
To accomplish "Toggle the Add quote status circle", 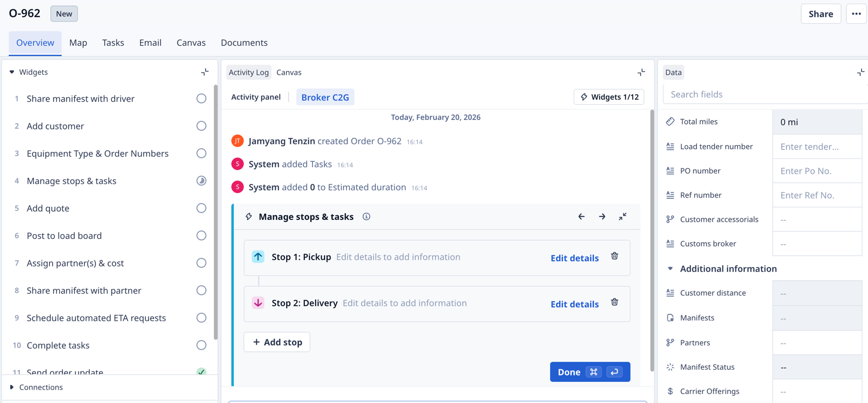I will click(x=202, y=209).
